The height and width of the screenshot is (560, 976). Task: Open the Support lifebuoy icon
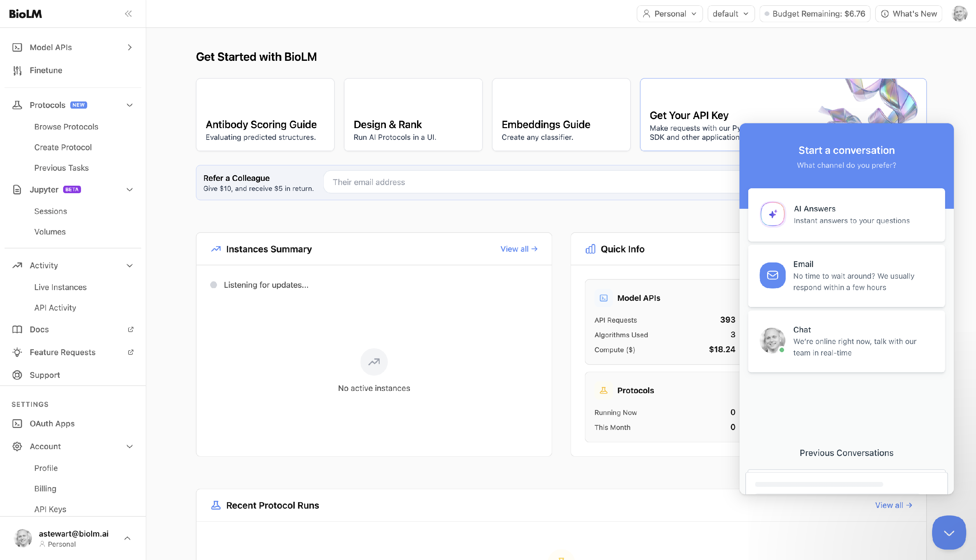(17, 375)
